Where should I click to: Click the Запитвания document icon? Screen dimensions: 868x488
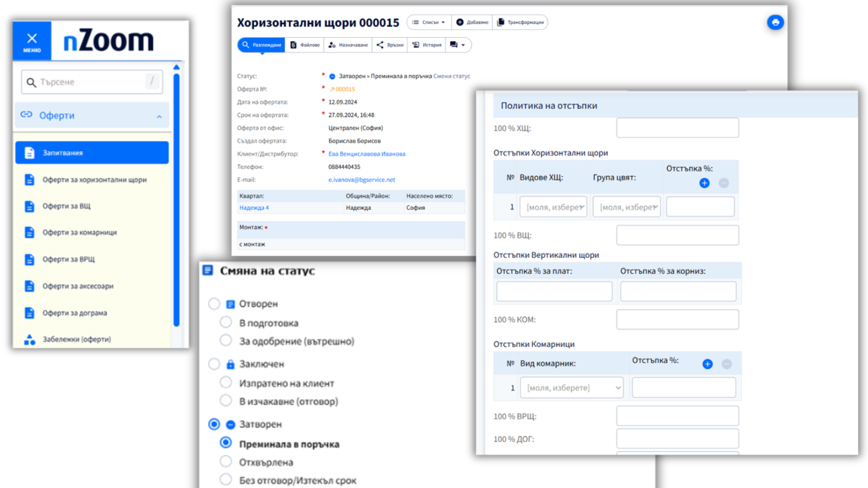[x=29, y=153]
